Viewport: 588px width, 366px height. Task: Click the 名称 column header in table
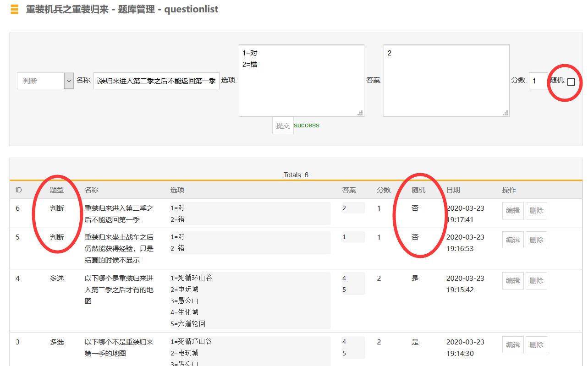[91, 190]
